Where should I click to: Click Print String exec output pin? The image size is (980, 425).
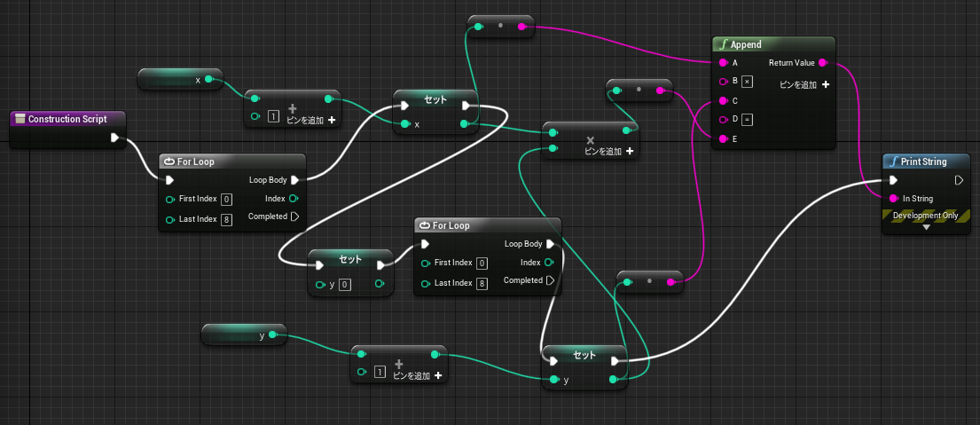tap(959, 180)
